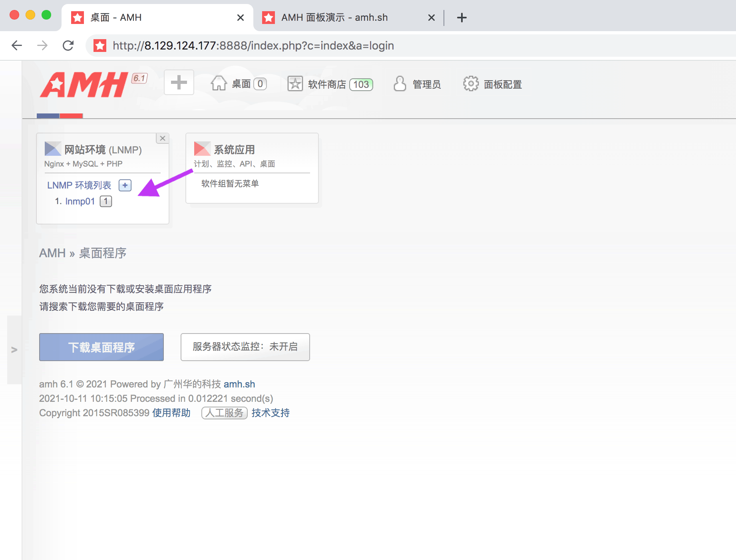Screen dimensions: 736x560
Task: Open LNMP 环境列表 link
Action: [79, 185]
